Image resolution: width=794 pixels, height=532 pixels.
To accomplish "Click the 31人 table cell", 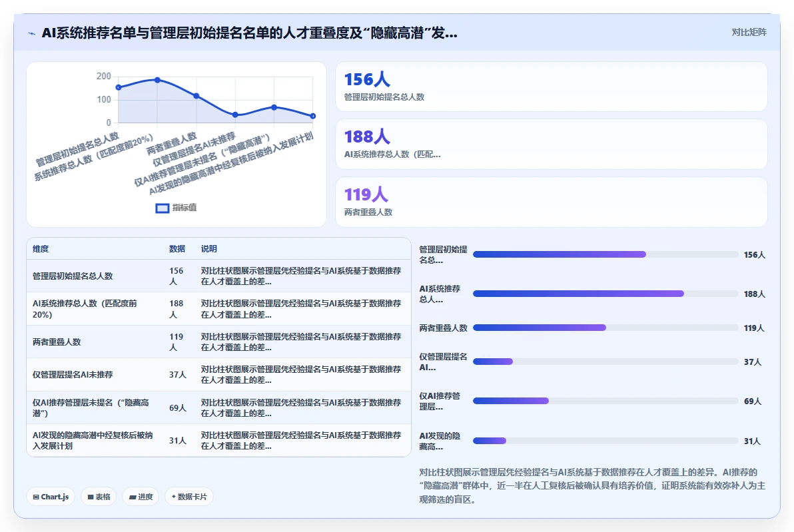I will pyautogui.click(x=178, y=440).
